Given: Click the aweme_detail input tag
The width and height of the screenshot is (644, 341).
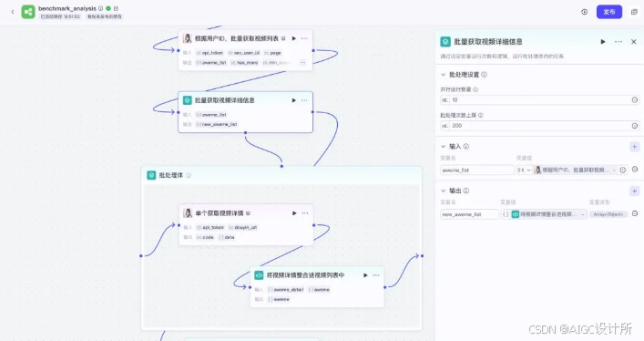Looking at the screenshot, I should [x=285, y=290].
